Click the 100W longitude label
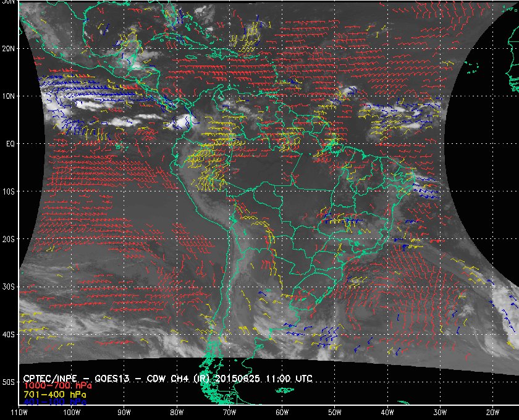 (72, 413)
